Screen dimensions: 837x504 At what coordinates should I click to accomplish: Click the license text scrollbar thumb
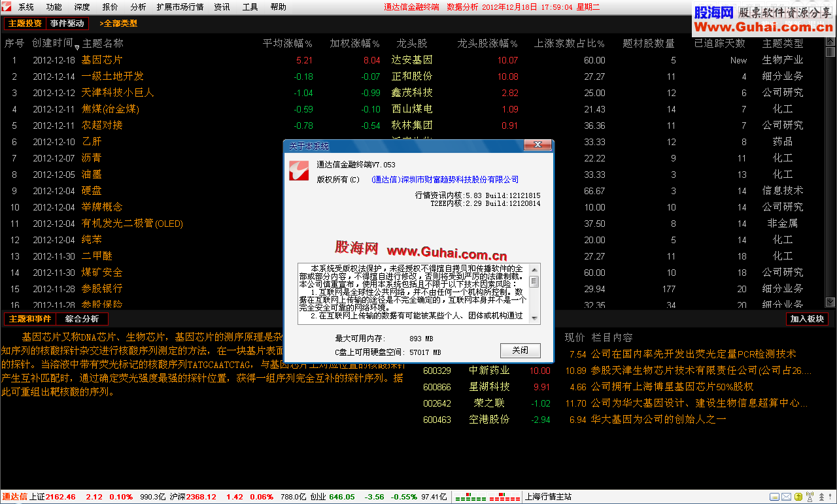click(534, 282)
